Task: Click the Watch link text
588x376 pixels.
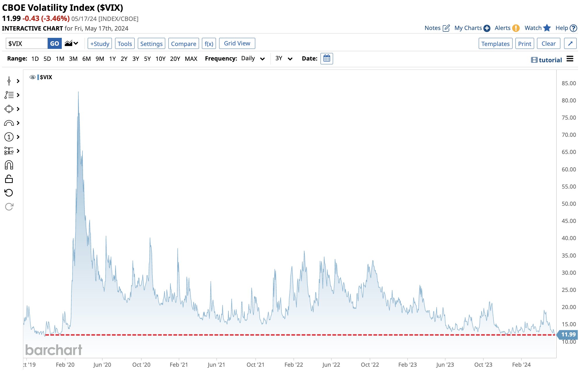Action: tap(533, 28)
